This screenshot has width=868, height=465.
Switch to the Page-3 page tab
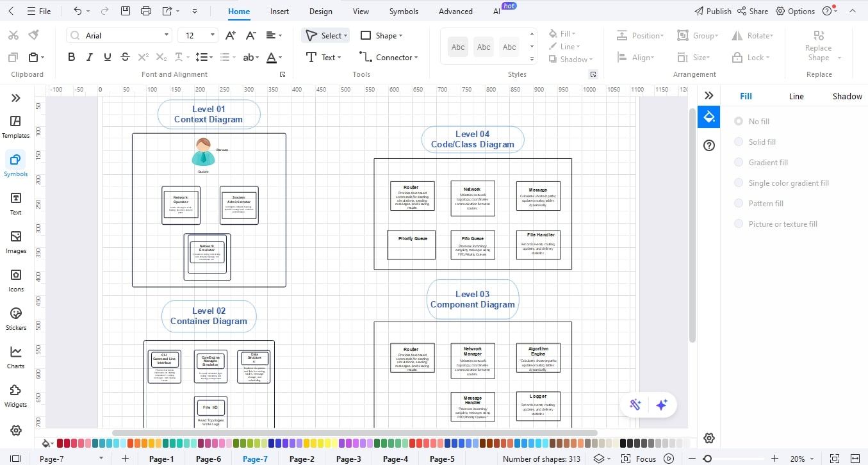[x=348, y=459]
